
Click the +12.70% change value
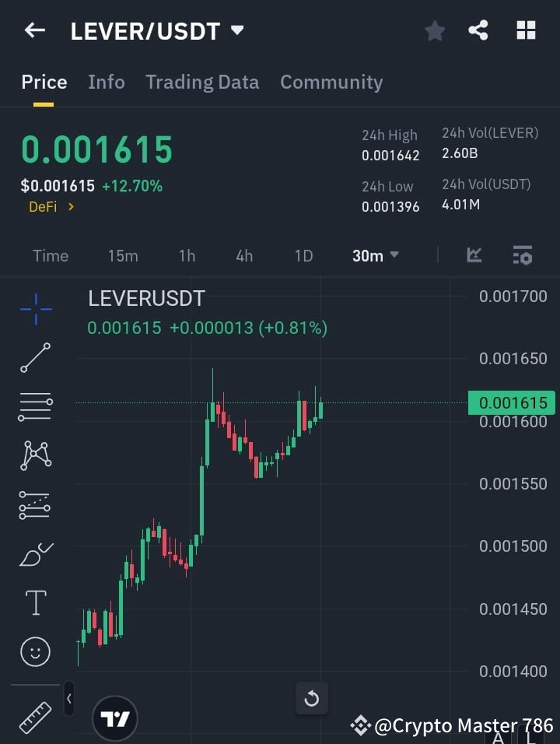(x=132, y=186)
